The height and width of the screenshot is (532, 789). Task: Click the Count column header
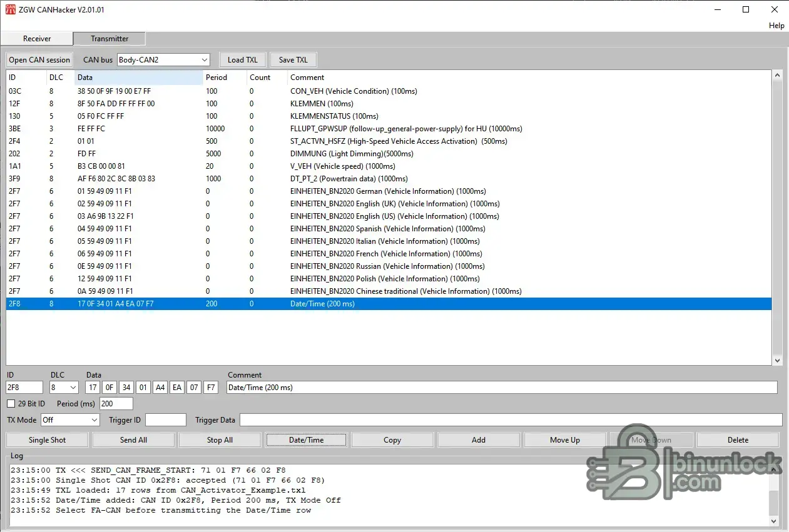[267, 78]
